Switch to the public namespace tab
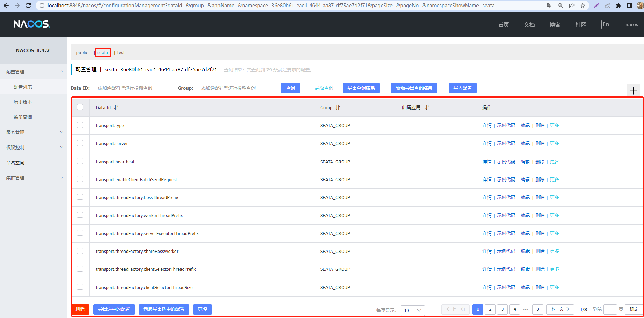The height and width of the screenshot is (318, 644). click(x=82, y=53)
